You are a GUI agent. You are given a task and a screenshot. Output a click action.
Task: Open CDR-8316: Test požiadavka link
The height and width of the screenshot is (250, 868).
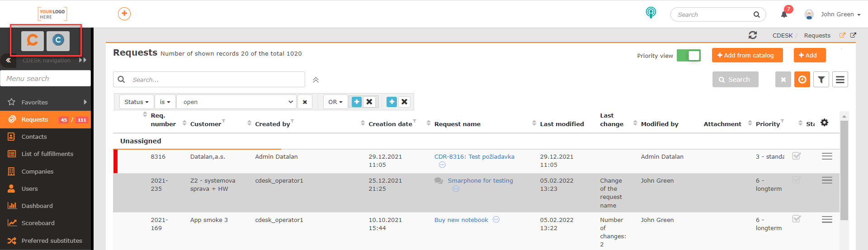coord(474,157)
